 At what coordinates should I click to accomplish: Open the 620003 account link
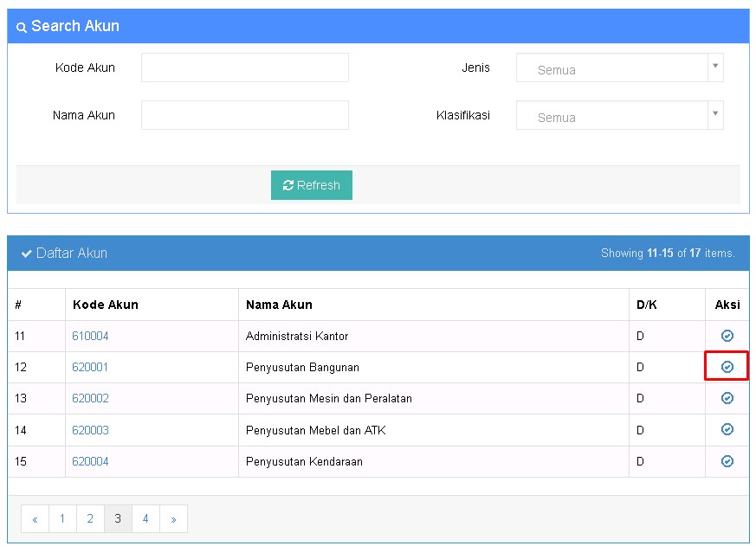point(90,430)
